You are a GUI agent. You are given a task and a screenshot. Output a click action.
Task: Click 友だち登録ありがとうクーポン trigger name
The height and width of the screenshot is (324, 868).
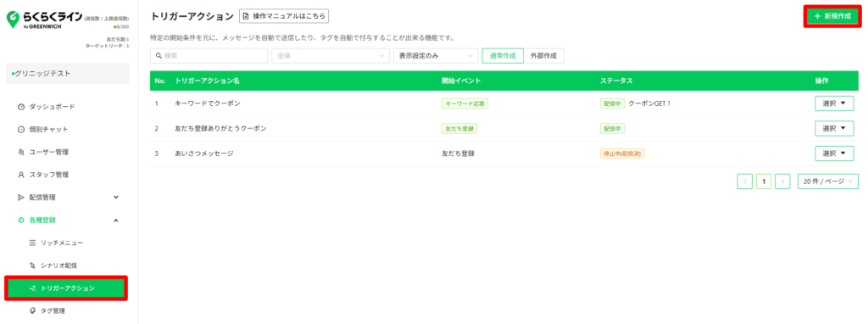[x=220, y=128]
